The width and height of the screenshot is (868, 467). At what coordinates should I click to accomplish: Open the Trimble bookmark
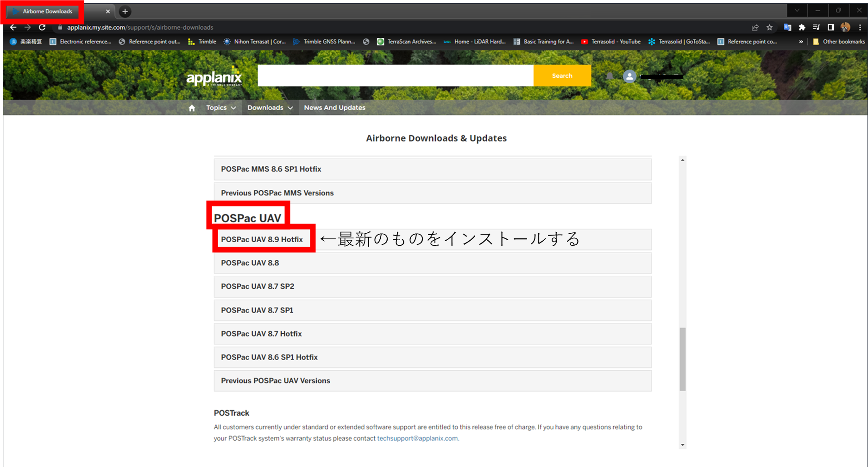(x=202, y=42)
